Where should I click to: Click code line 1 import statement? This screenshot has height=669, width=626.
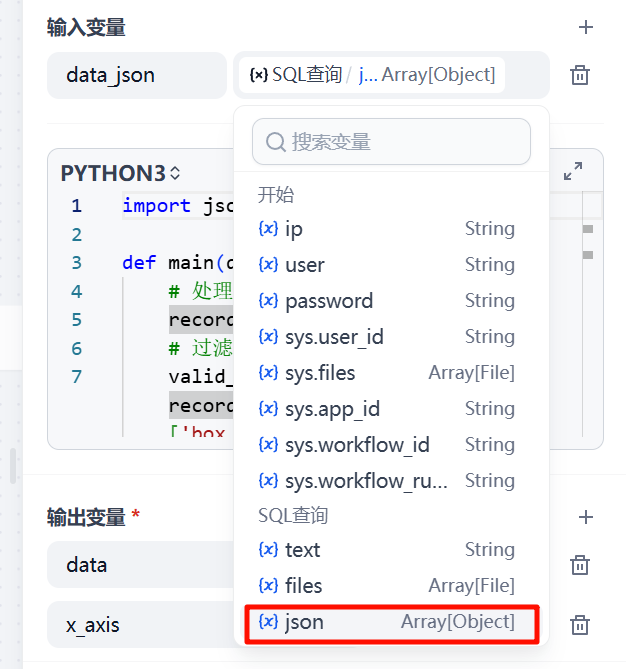(178, 206)
